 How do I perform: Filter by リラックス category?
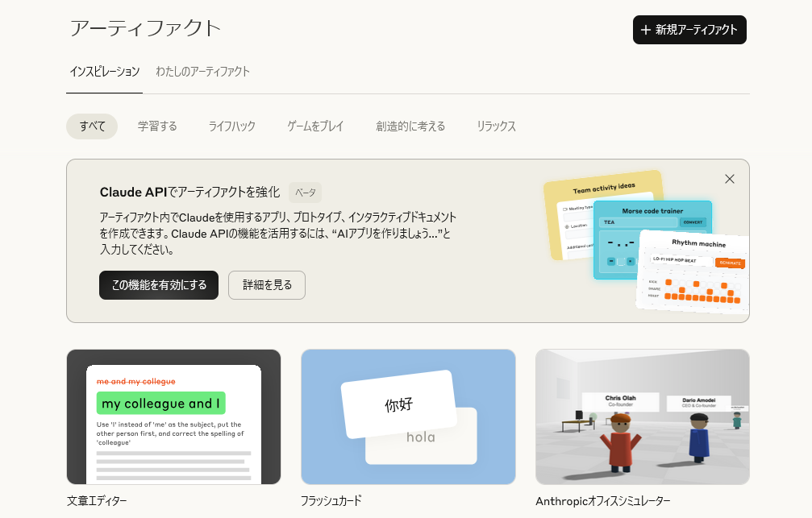click(496, 126)
